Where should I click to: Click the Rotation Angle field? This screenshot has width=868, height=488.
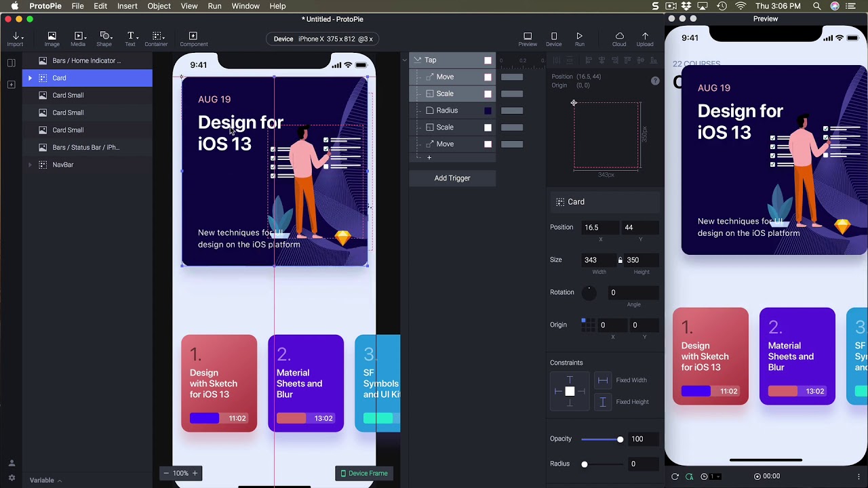(633, 293)
